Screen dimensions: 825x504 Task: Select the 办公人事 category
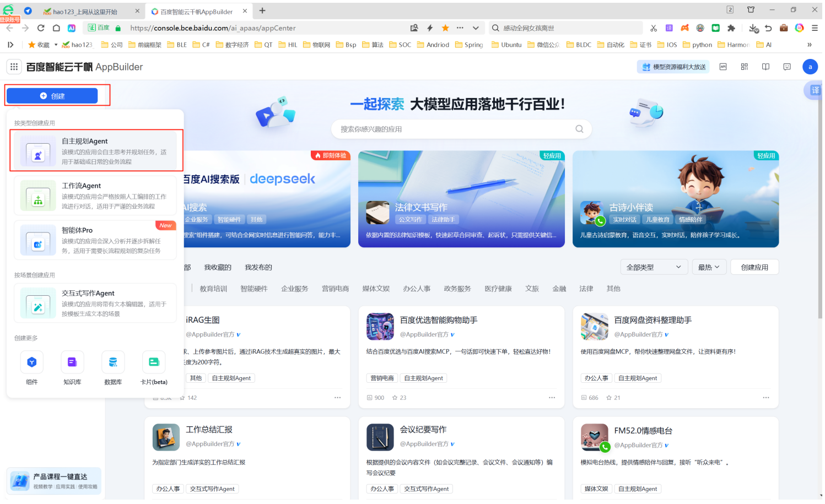click(417, 289)
